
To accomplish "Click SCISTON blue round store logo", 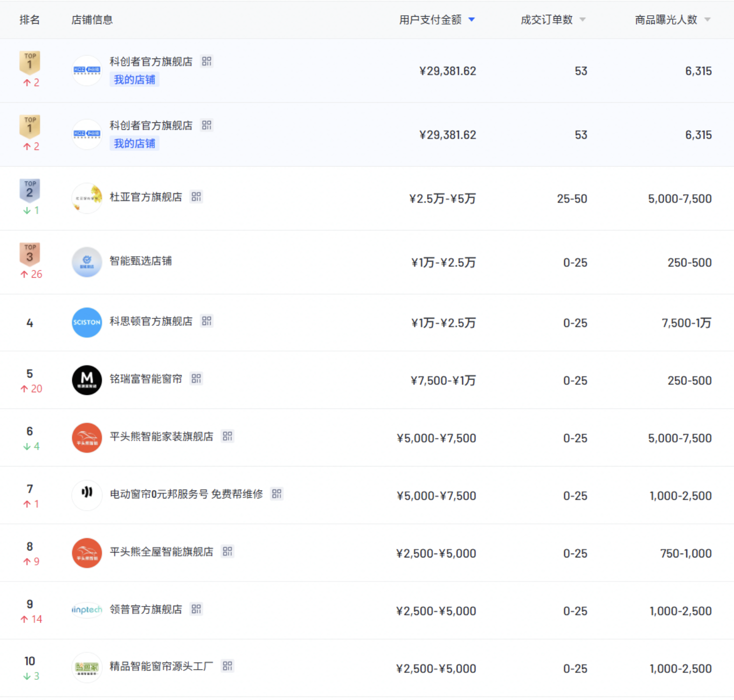I will (x=87, y=322).
